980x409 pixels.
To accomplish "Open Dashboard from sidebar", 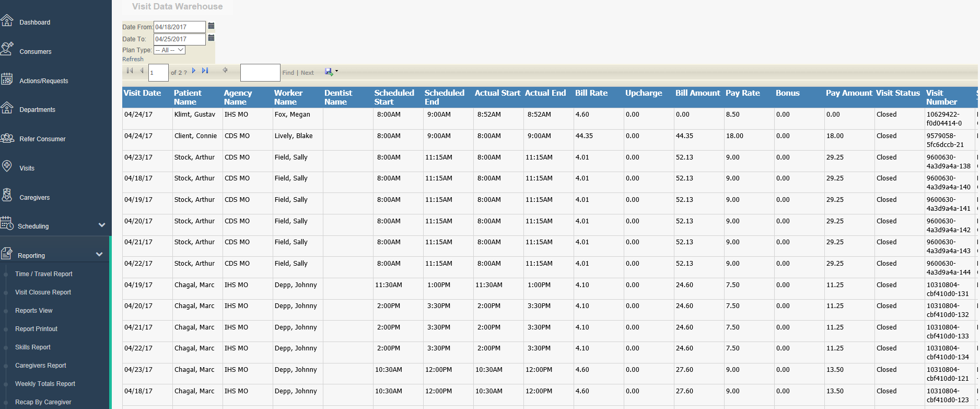I will [x=35, y=22].
